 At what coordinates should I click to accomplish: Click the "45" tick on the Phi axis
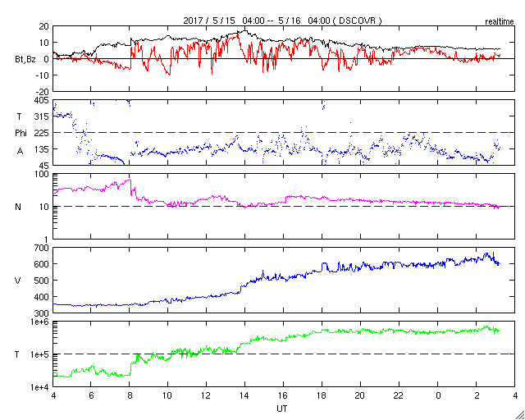pos(44,166)
